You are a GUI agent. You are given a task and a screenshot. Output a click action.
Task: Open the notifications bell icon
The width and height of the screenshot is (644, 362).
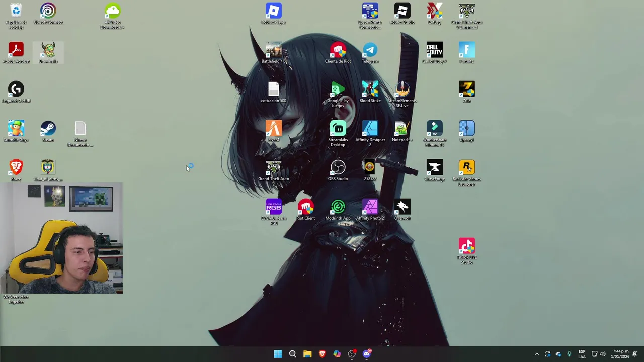tap(635, 354)
